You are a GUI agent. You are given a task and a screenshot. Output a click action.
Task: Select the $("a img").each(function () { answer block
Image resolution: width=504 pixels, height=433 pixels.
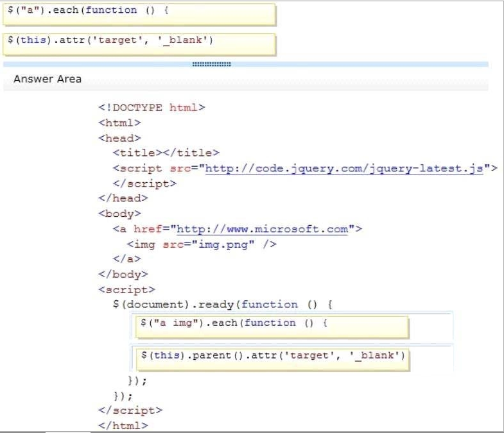coord(272,327)
